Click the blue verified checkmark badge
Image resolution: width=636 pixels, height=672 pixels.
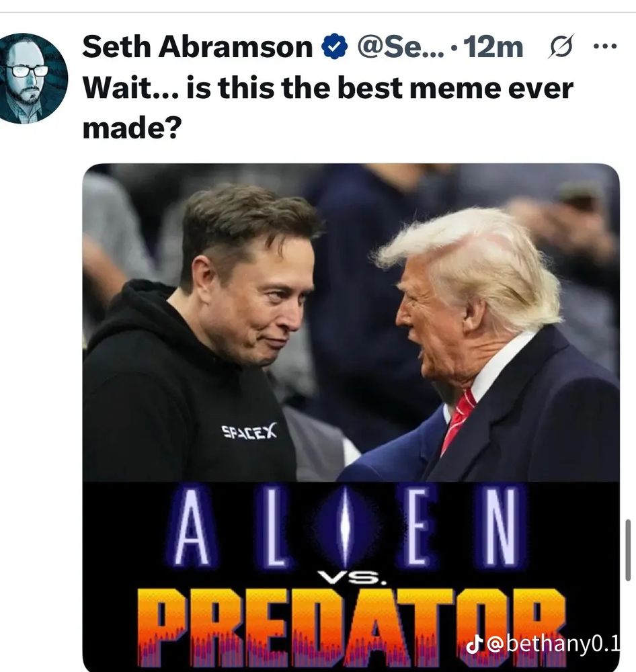[x=334, y=47]
